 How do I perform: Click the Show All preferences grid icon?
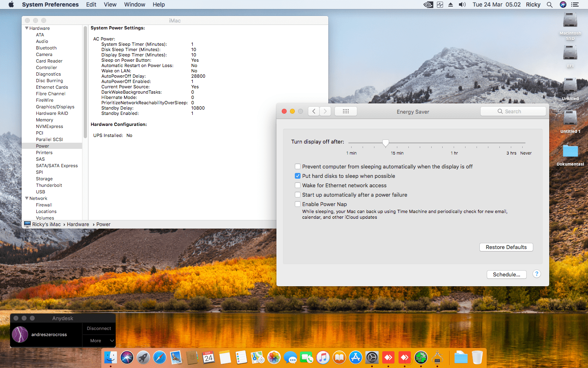(x=345, y=111)
